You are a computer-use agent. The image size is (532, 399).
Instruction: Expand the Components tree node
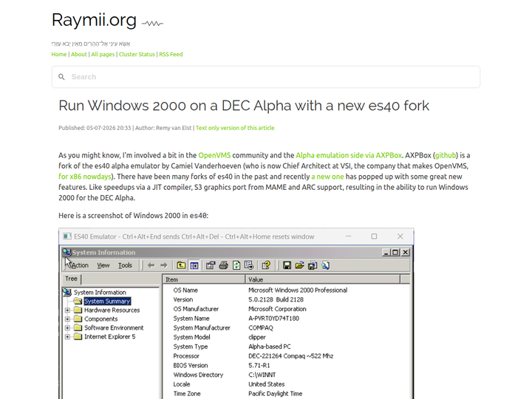tap(67, 319)
